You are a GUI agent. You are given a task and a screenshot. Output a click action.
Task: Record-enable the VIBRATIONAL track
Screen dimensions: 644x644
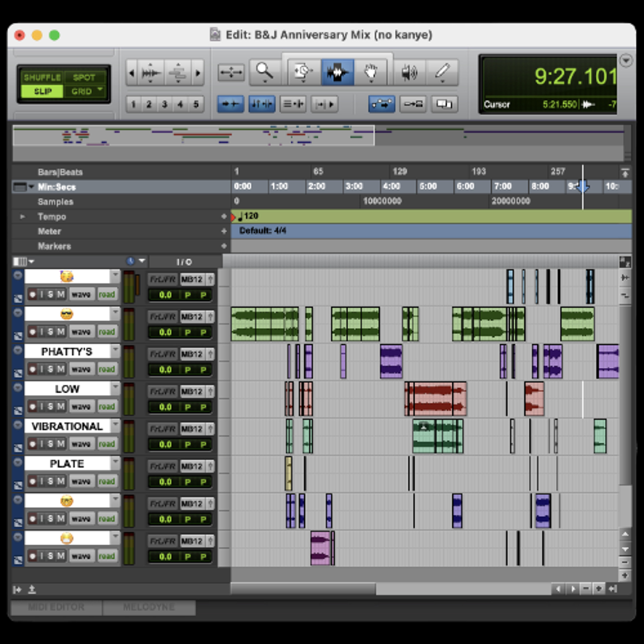tap(33, 444)
